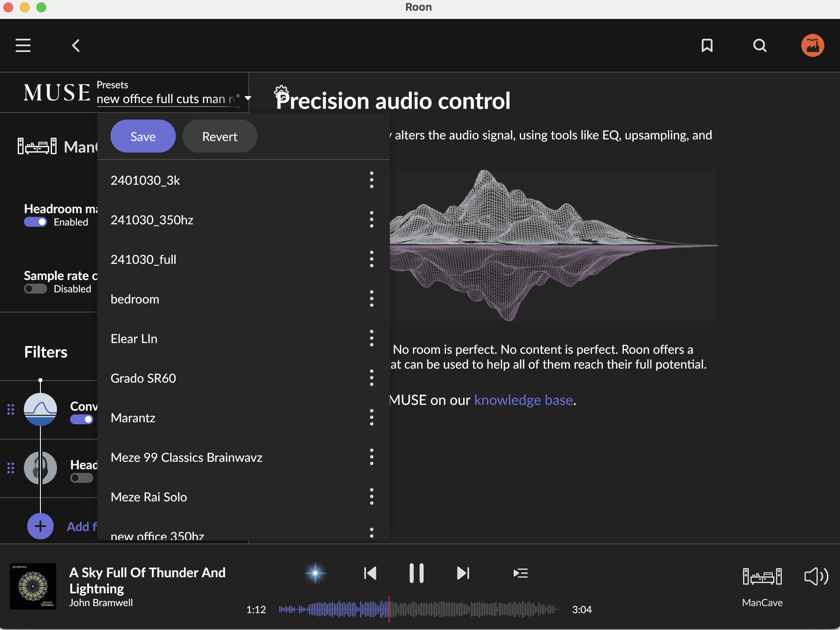Open the playing track title
Viewport: 840px width, 630px height.
click(x=147, y=581)
